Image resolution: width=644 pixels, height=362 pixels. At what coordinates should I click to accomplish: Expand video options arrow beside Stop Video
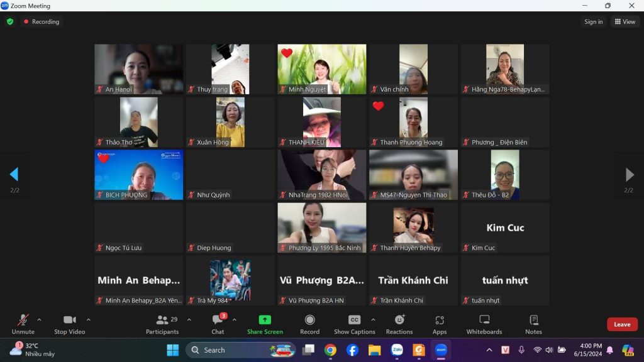point(88,319)
